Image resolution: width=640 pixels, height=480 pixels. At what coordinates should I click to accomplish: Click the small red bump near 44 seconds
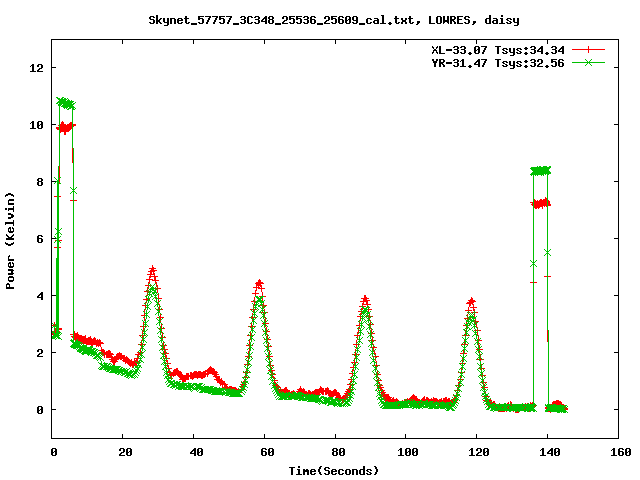(x=210, y=370)
